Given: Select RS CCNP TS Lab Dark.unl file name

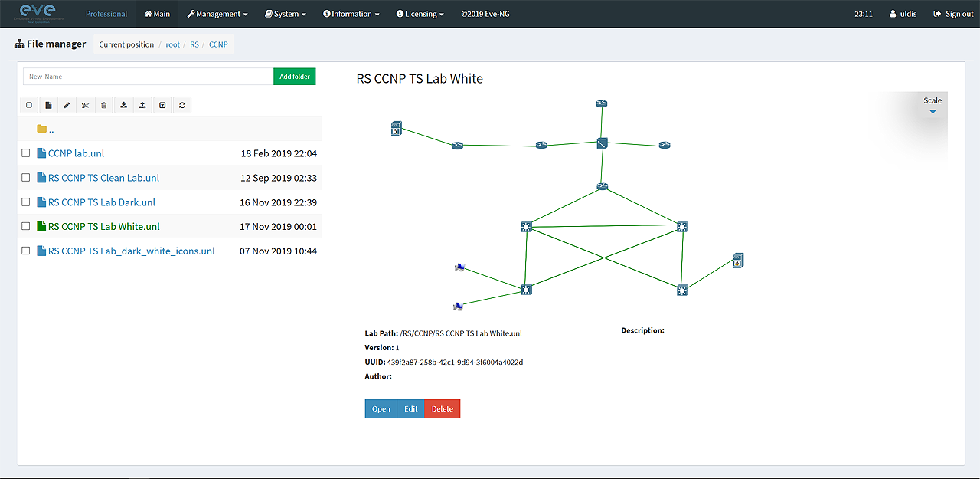Looking at the screenshot, I should coord(102,202).
